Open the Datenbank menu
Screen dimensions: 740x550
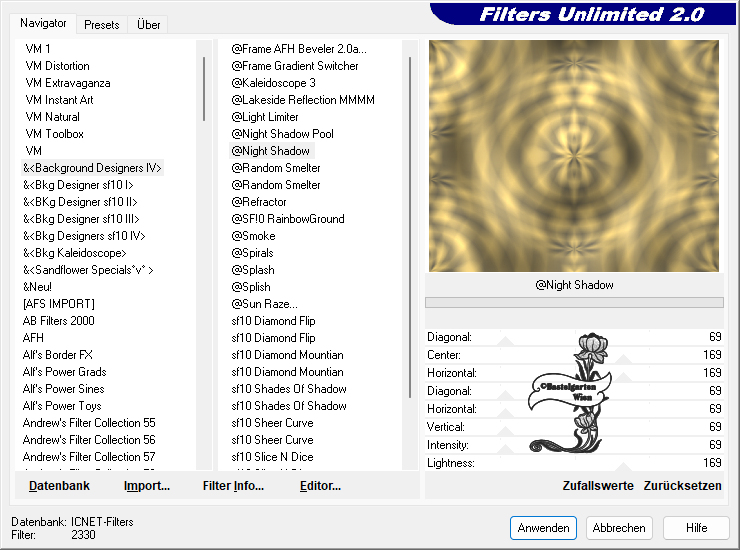(x=59, y=486)
